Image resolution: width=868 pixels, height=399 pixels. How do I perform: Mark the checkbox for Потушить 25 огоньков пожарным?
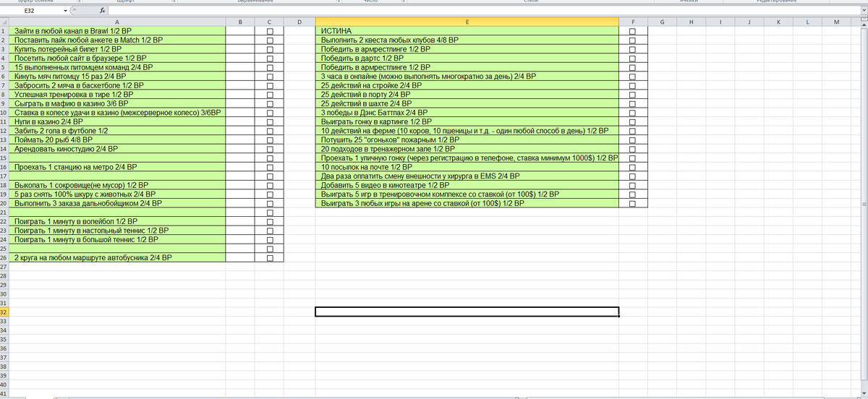tap(633, 140)
